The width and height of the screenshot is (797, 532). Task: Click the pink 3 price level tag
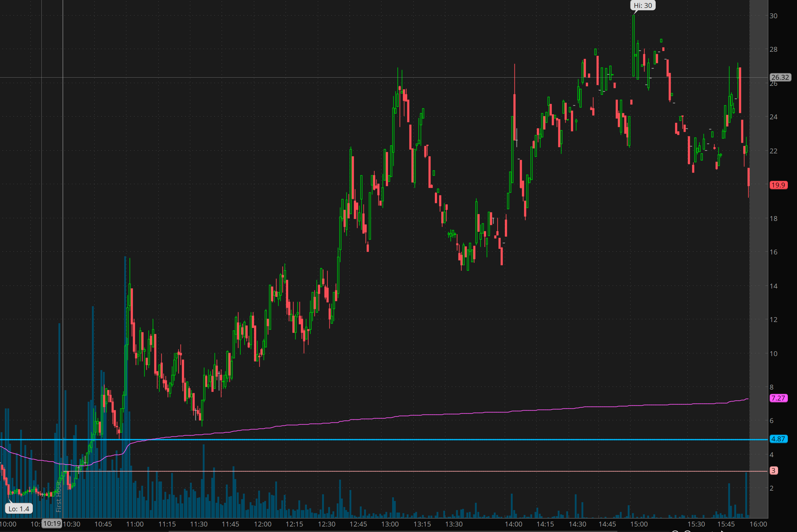773,471
